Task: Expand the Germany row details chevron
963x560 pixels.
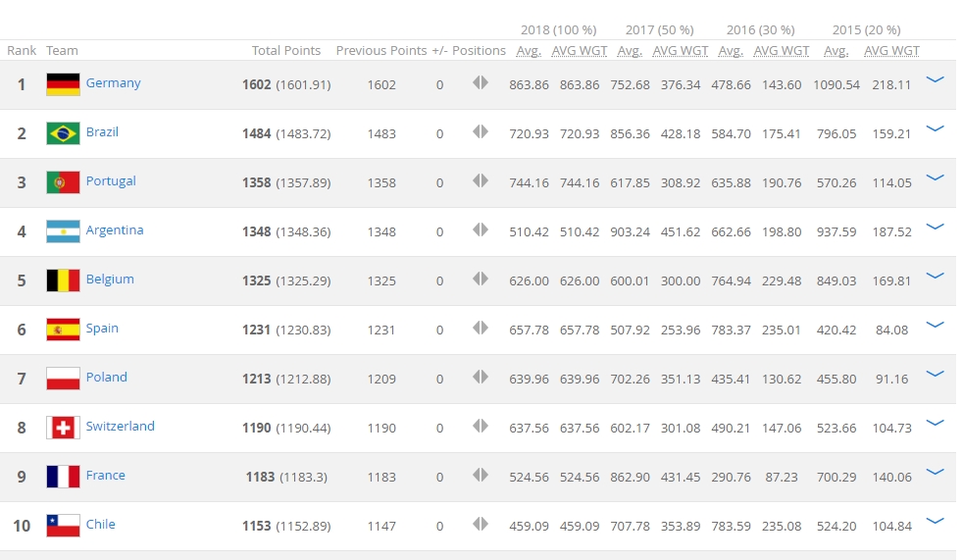Action: pos(935,80)
